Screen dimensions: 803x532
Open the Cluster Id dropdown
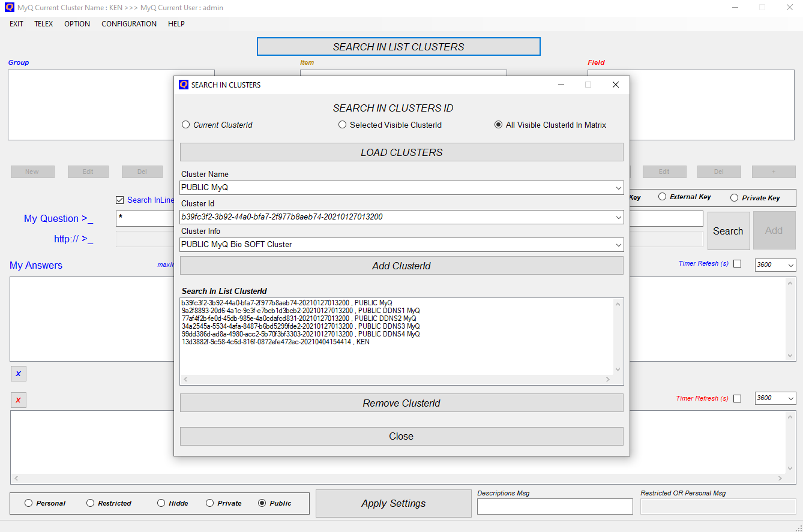click(619, 217)
